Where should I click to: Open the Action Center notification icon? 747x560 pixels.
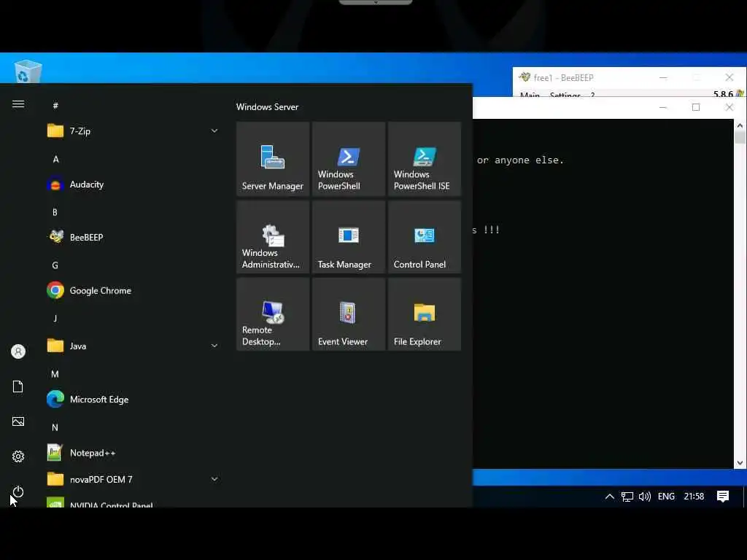(x=723, y=496)
